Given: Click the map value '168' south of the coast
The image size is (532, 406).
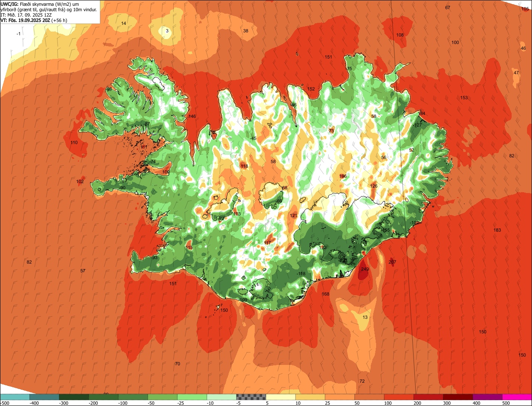Looking at the screenshot, I should click(x=325, y=294).
